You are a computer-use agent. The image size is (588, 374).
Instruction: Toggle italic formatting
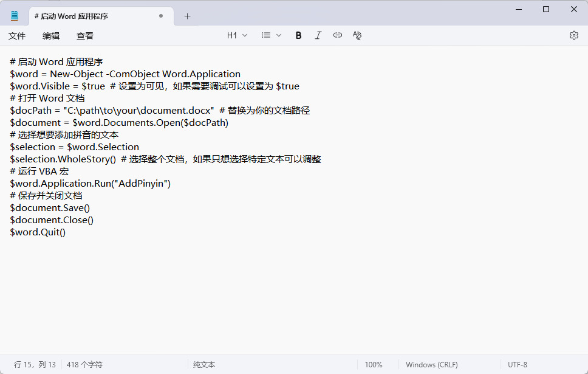coord(318,35)
